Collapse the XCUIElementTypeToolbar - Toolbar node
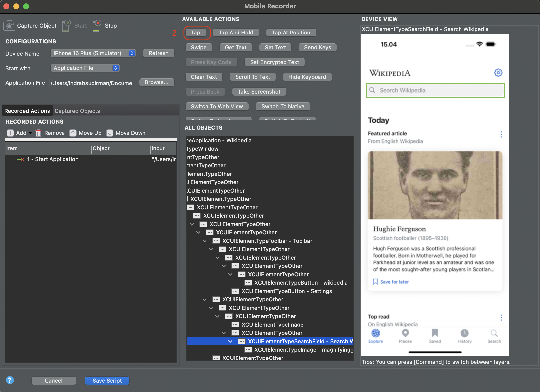 click(x=205, y=241)
